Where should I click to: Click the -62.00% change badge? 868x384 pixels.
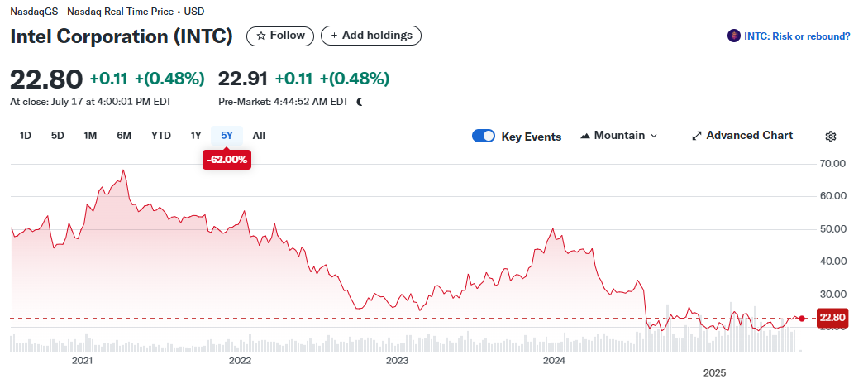227,161
